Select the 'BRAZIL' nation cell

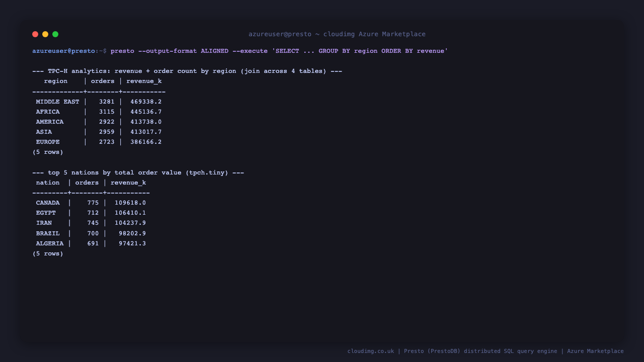click(48, 233)
